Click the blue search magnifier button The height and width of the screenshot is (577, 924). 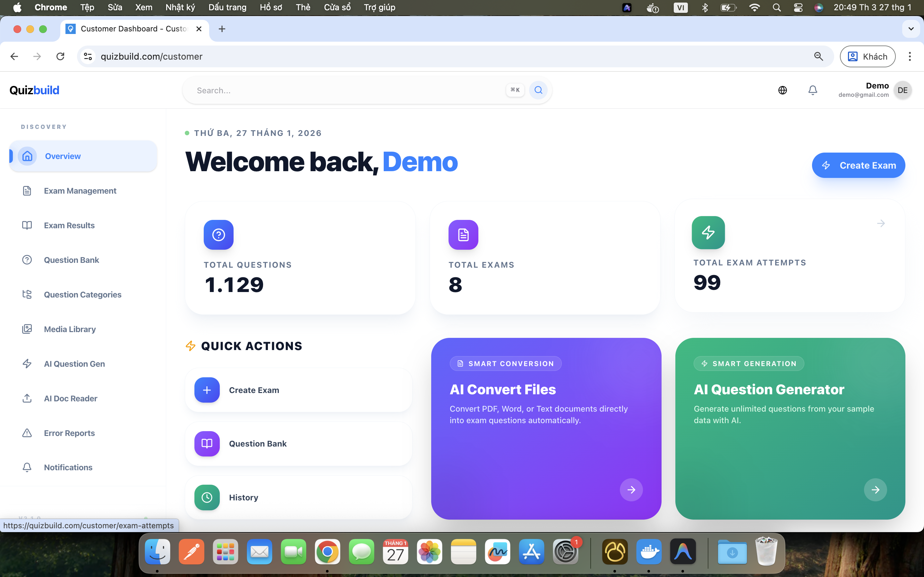click(538, 90)
